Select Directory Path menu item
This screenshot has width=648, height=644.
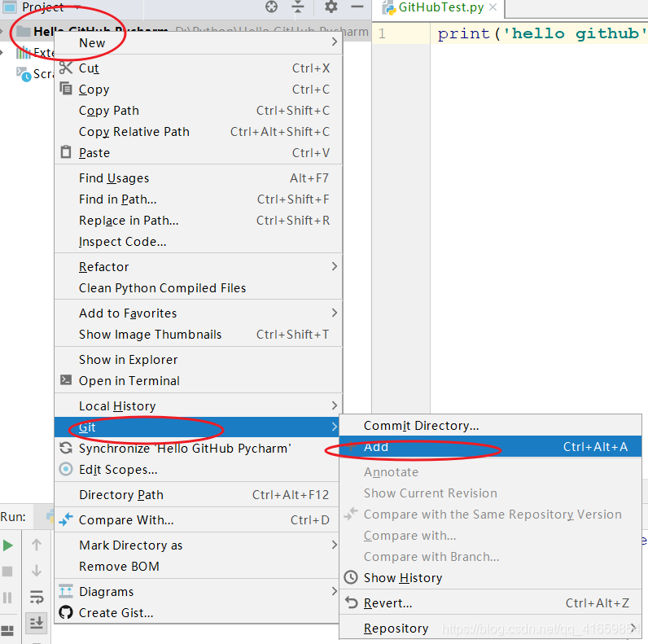(x=199, y=494)
